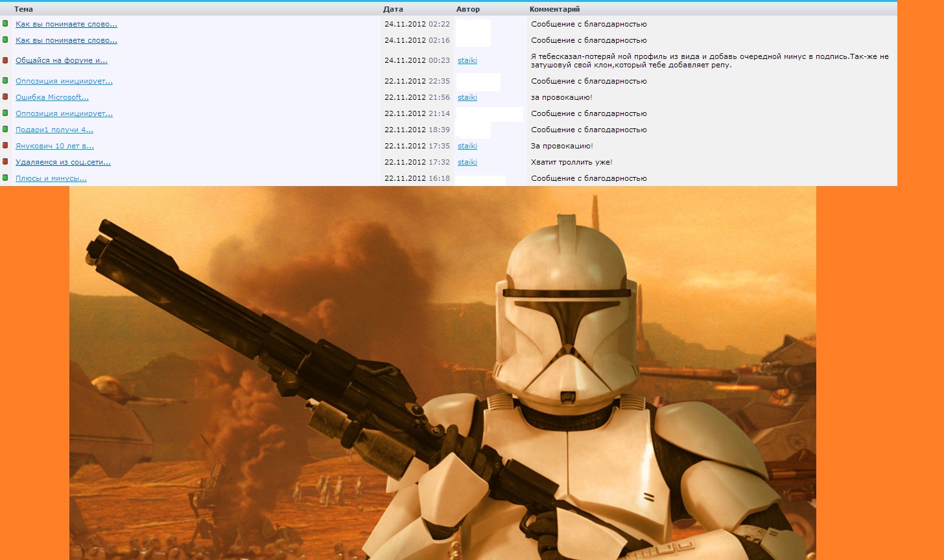Select the date '22.11.2012 21:14'

coord(417,113)
